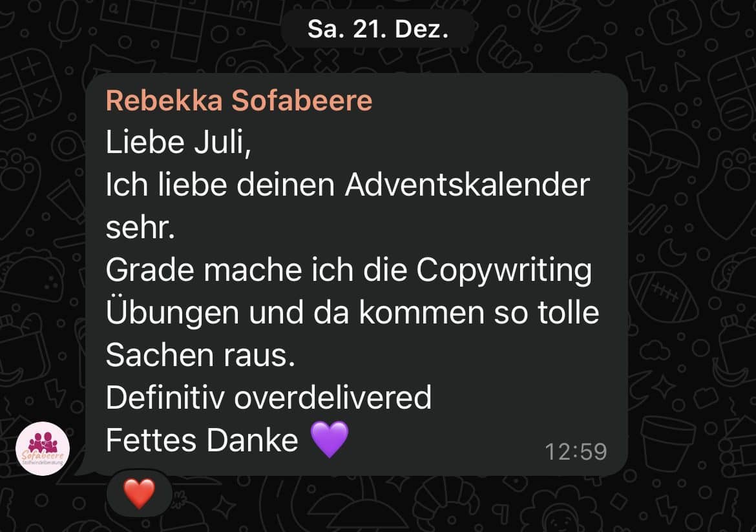The height and width of the screenshot is (532, 756).
Task: Tap the word Copywriting in message
Action: click(504, 271)
